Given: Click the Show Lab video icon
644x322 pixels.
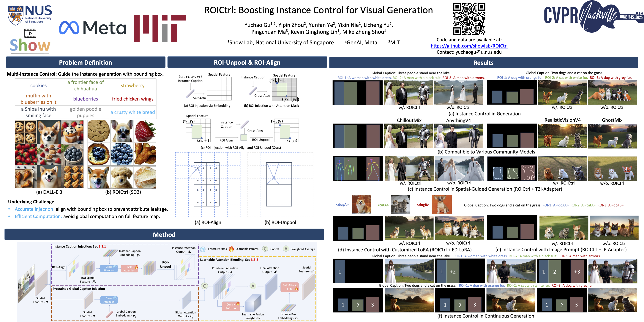Looking at the screenshot, I should (x=30, y=33).
